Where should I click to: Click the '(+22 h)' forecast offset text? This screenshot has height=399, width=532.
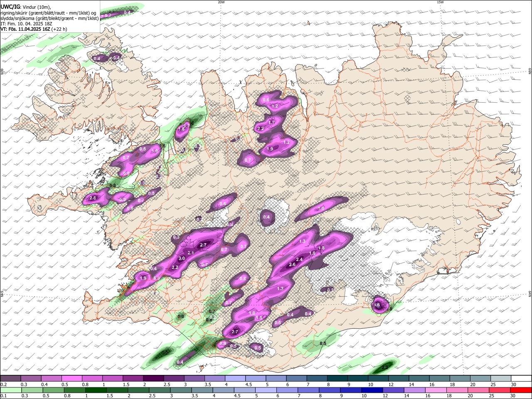click(x=59, y=29)
